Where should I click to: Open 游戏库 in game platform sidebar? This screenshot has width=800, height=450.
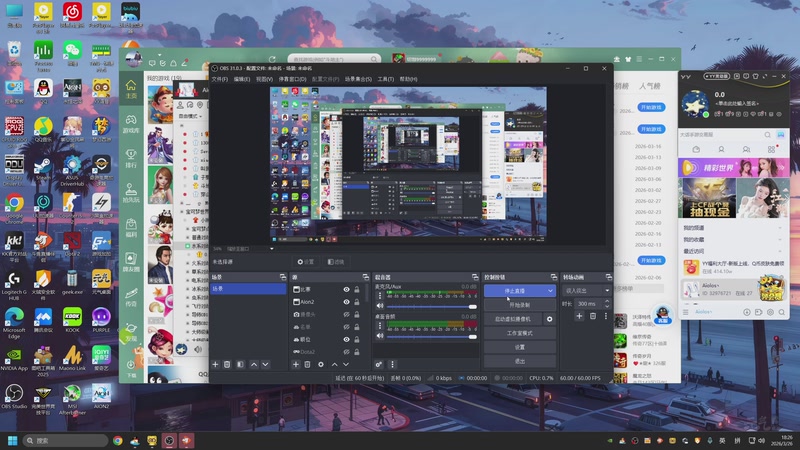(131, 123)
